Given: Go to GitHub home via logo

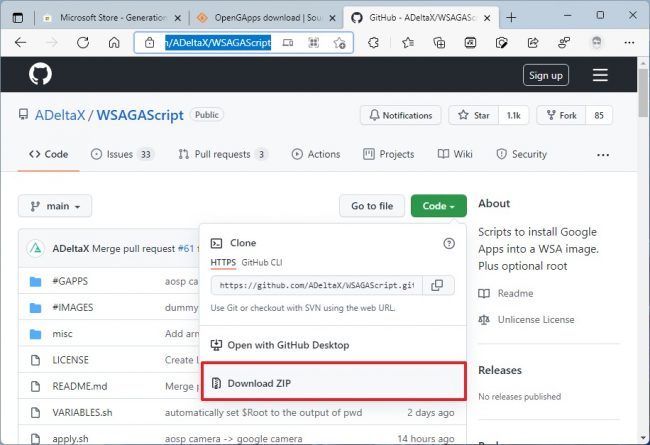Looking at the screenshot, I should 40,74.
